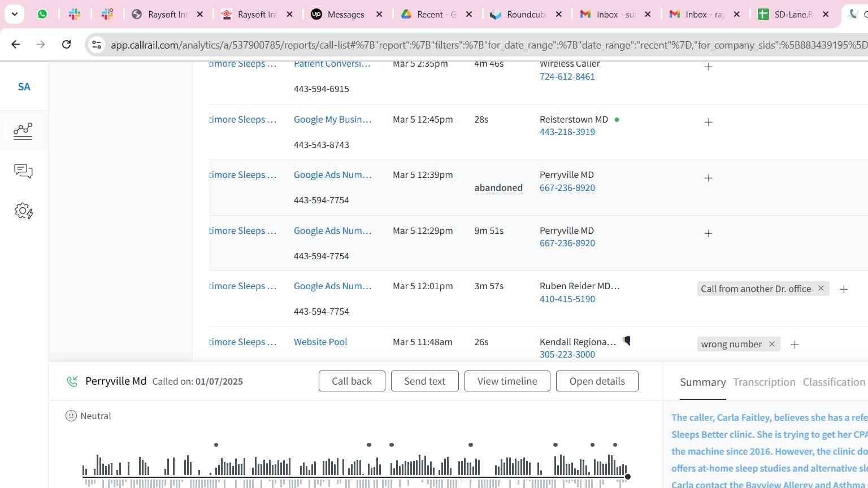Image resolution: width=868 pixels, height=488 pixels.
Task: Add another tag next to wrong number
Action: [x=795, y=345]
